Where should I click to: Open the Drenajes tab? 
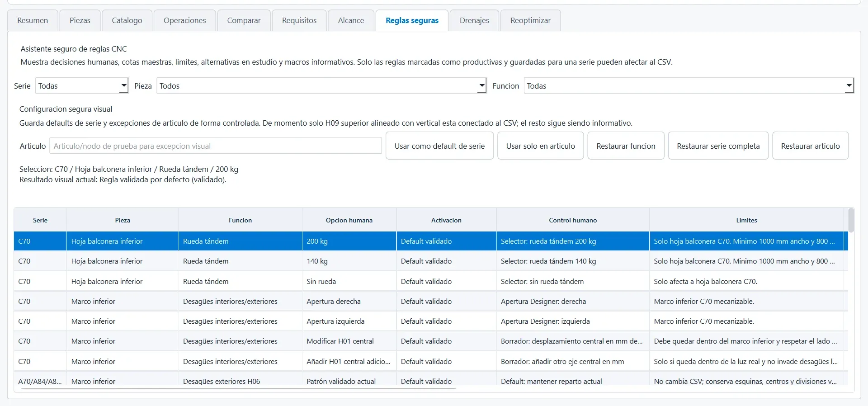tap(475, 20)
